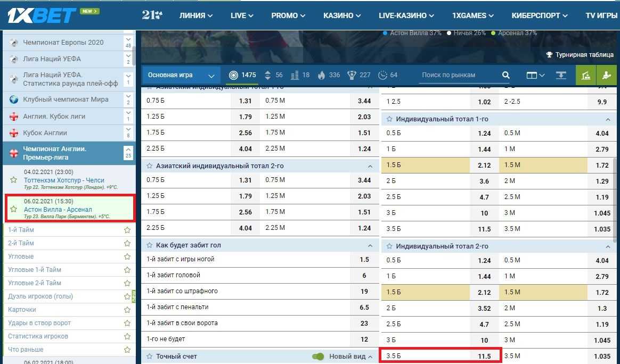Star the Карточки sidebar item

tap(127, 310)
